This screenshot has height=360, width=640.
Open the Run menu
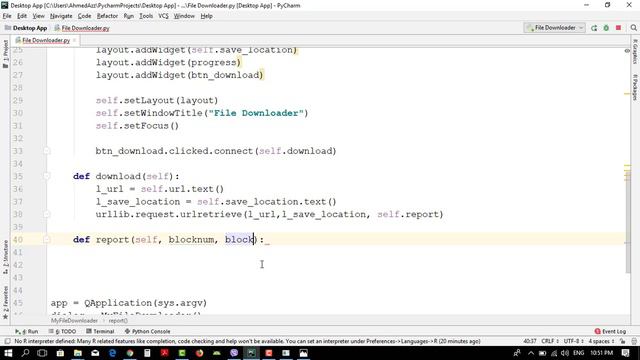click(x=128, y=16)
